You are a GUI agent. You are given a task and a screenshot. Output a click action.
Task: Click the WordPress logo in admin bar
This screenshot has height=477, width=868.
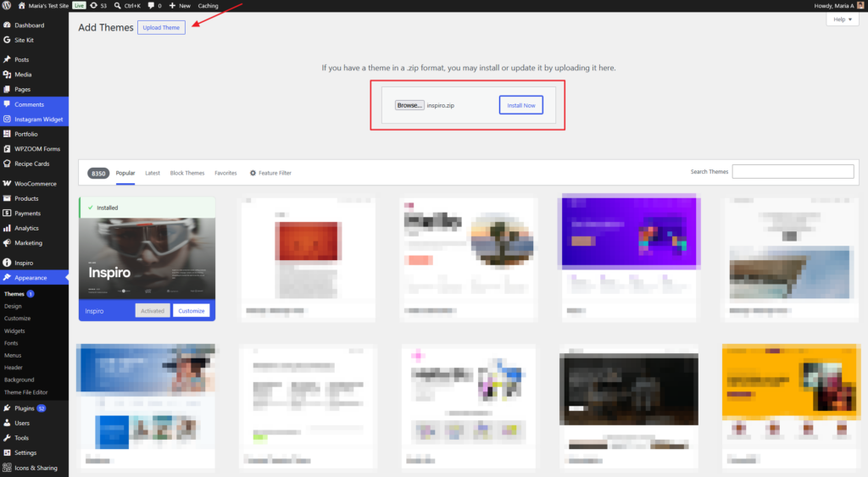[7, 6]
